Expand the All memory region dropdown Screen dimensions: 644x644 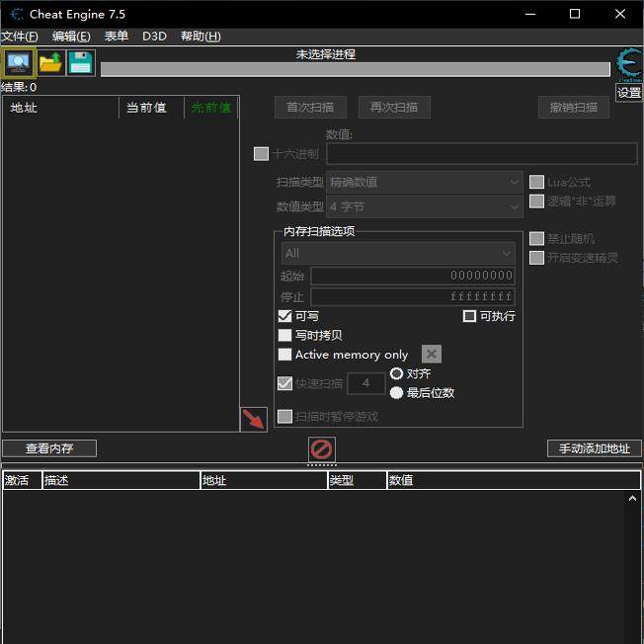398,254
